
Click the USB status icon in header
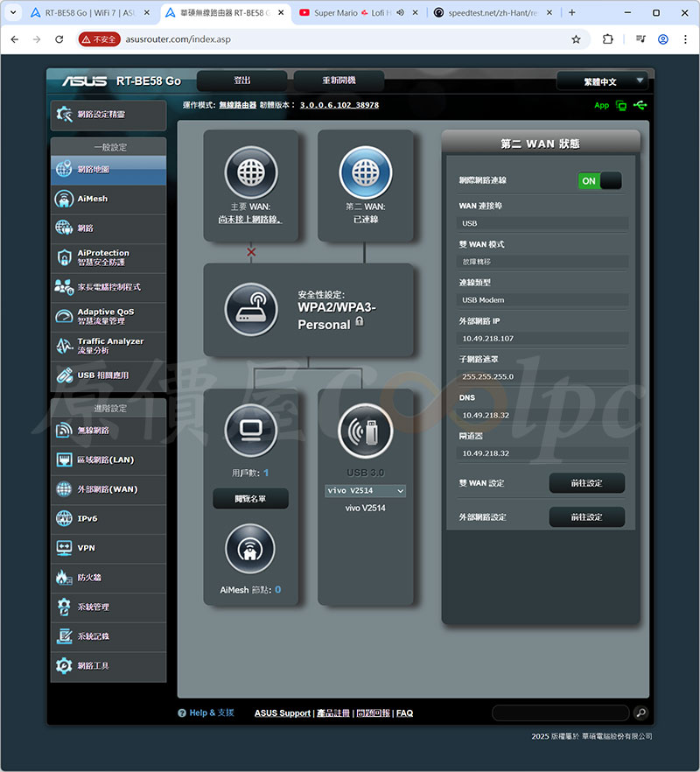coord(642,105)
